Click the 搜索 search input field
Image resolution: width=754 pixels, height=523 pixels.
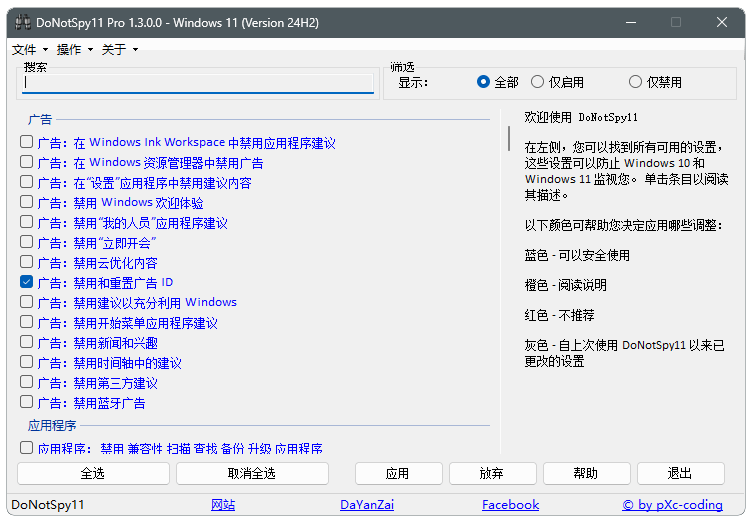point(198,84)
